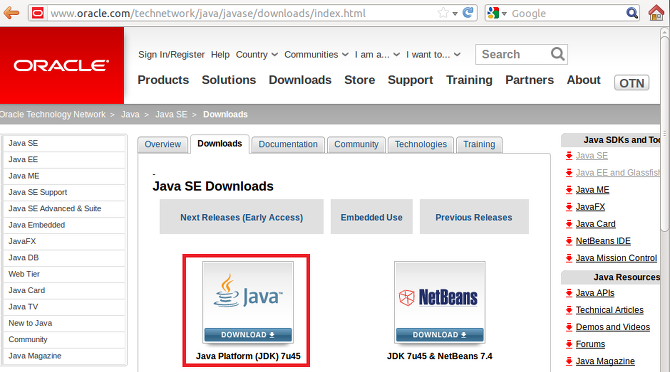
Task: Click the Help link
Action: point(220,55)
